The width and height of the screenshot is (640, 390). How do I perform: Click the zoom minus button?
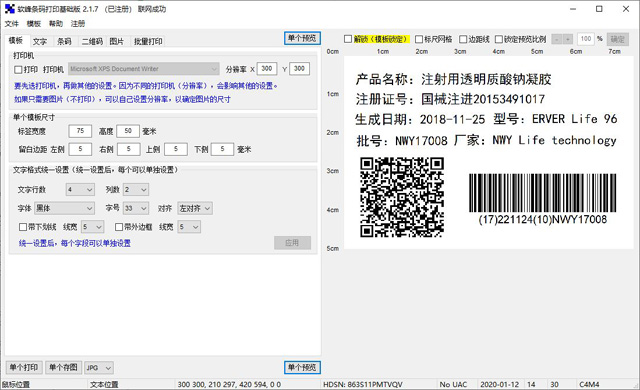(x=557, y=39)
